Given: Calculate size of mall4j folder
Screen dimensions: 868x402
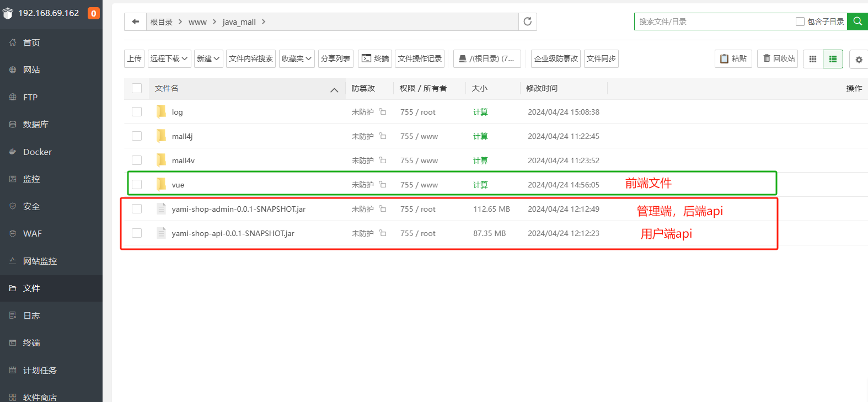Looking at the screenshot, I should point(480,136).
